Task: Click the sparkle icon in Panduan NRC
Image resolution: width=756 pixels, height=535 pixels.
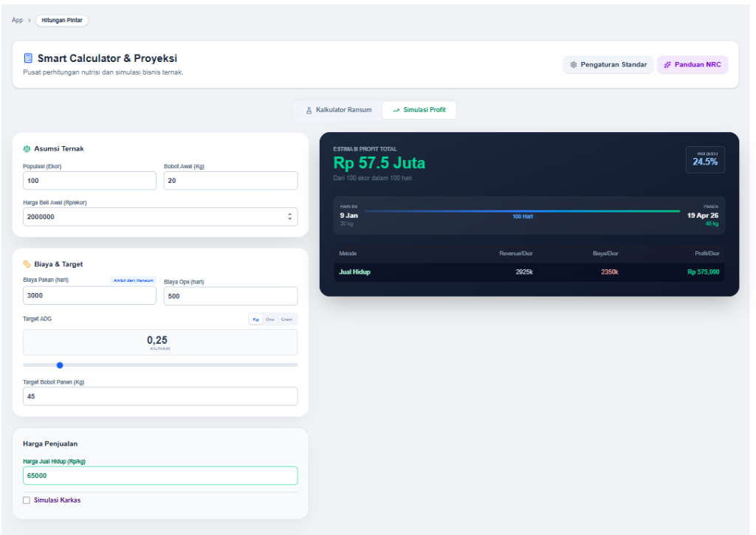Action: [x=667, y=65]
